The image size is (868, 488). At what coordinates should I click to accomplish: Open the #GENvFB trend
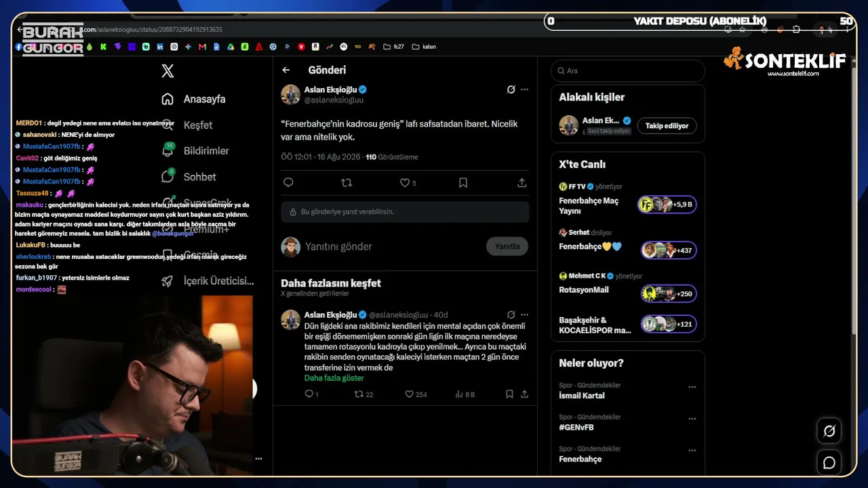[576, 428]
